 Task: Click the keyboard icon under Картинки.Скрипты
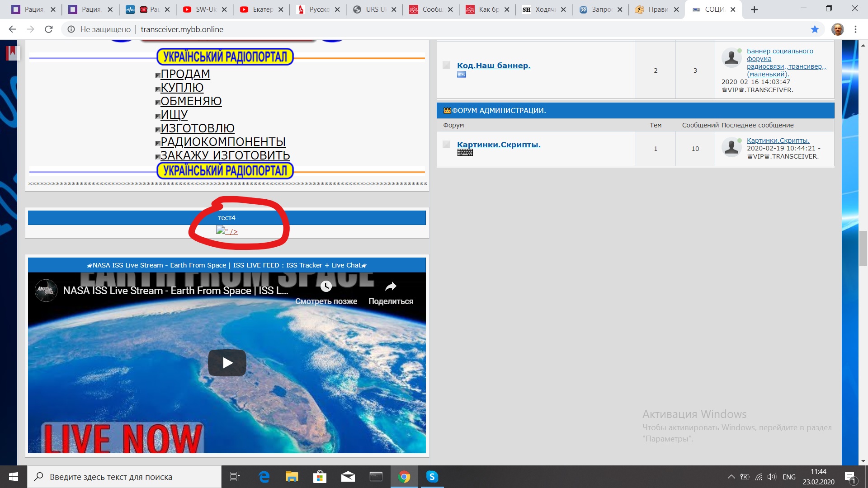tap(465, 152)
